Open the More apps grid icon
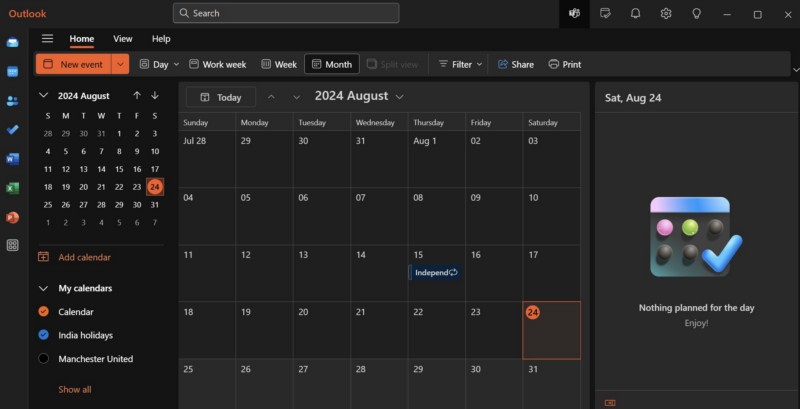800x409 pixels. [13, 245]
